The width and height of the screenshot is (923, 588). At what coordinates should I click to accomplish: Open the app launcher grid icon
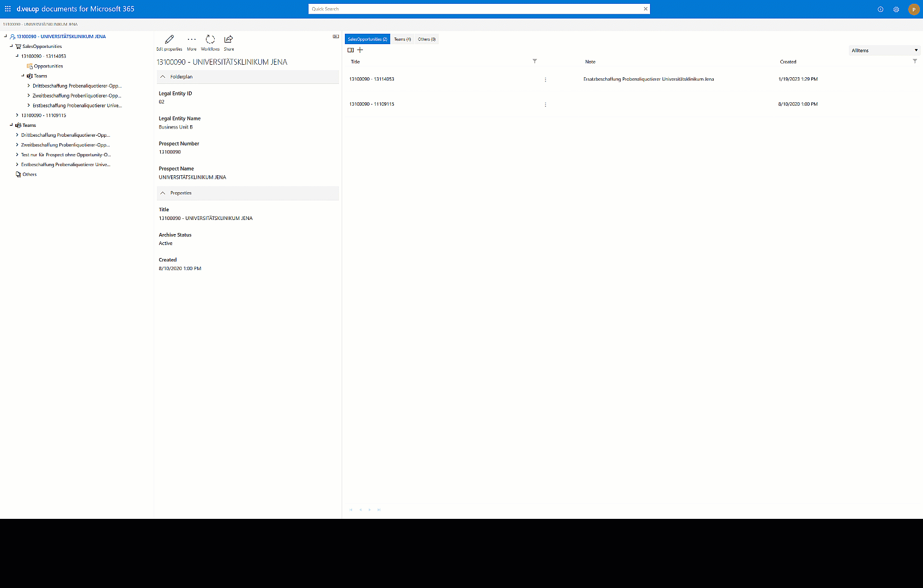[x=8, y=9]
